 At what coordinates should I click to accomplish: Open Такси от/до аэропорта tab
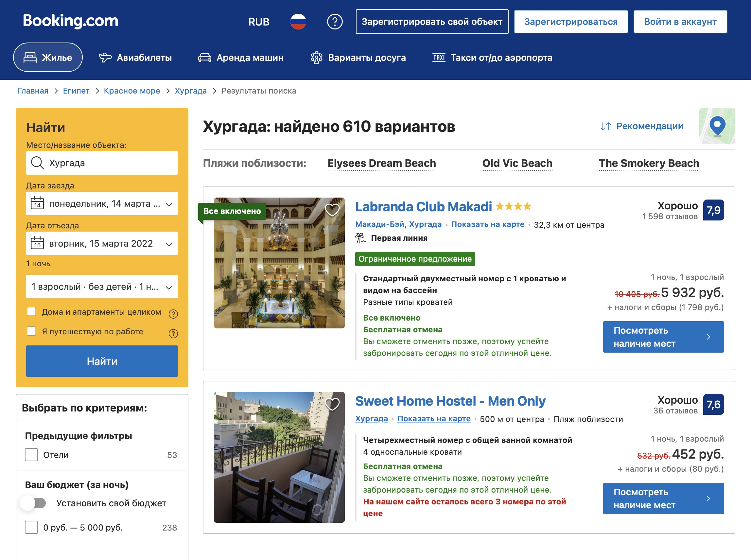pyautogui.click(x=492, y=58)
